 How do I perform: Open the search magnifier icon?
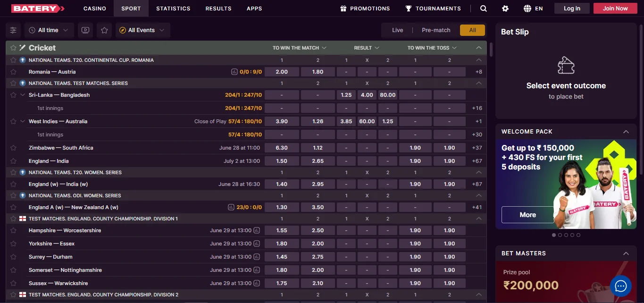(484, 8)
